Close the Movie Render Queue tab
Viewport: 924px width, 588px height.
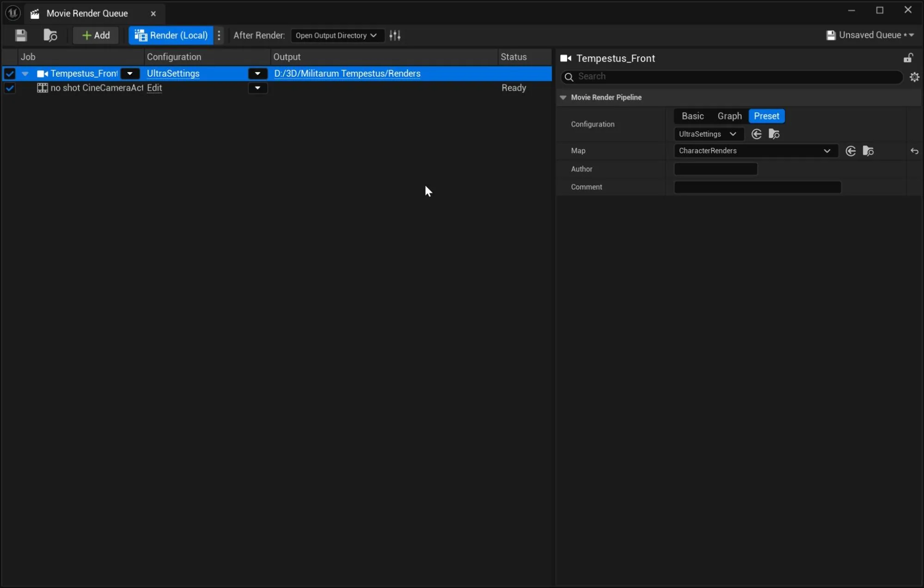153,13
